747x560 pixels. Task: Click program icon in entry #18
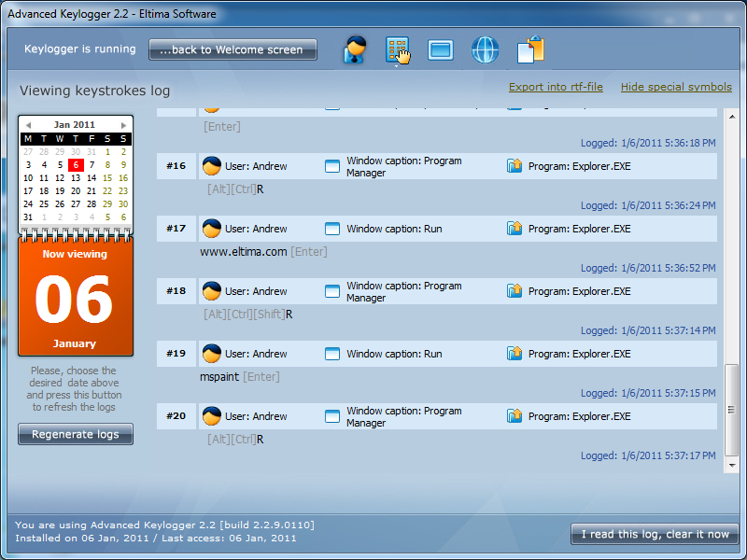(x=514, y=290)
